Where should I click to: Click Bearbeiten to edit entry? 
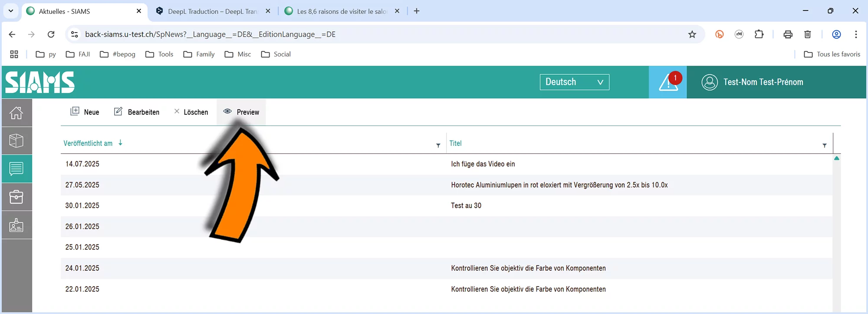point(137,112)
